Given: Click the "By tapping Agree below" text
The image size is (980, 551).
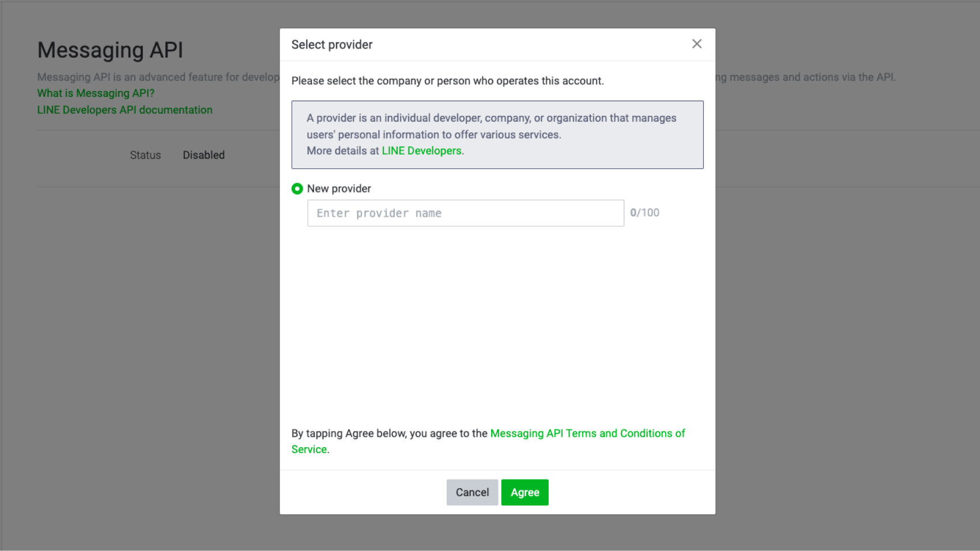Looking at the screenshot, I should (x=389, y=433).
